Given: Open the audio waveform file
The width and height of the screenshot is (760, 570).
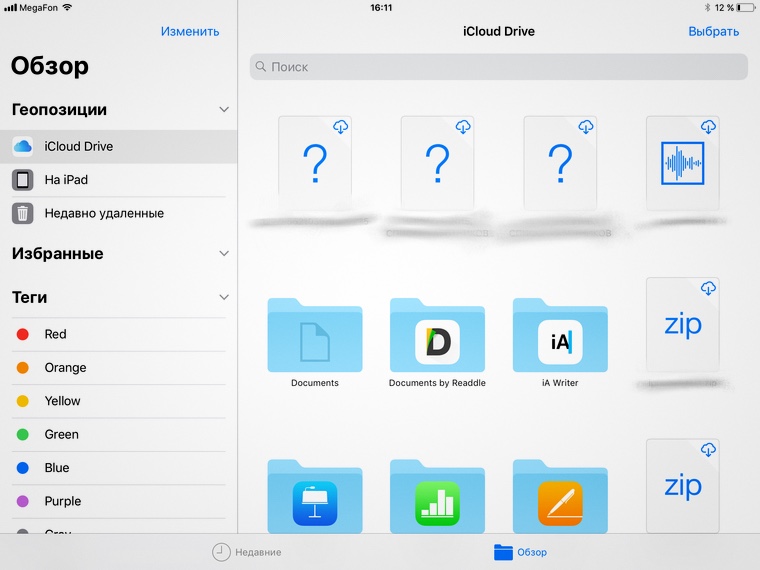Looking at the screenshot, I should pyautogui.click(x=682, y=163).
